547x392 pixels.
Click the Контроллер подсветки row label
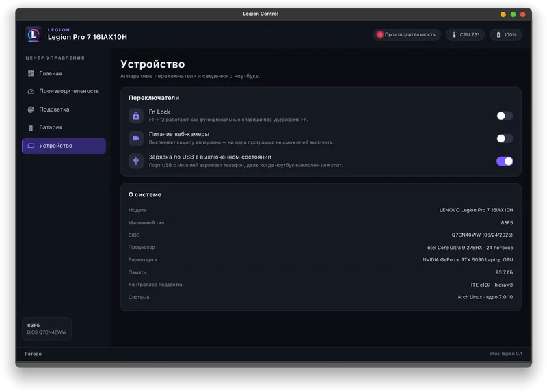point(156,285)
